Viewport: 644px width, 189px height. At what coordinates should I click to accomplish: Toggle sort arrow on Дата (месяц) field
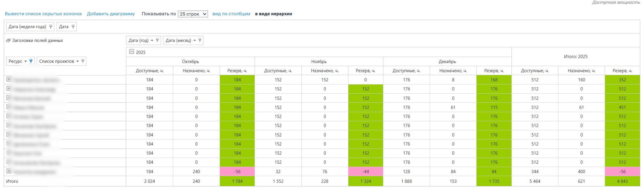pos(194,41)
